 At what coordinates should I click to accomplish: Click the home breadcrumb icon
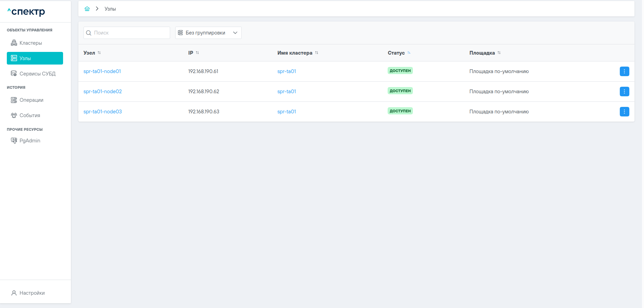(87, 9)
